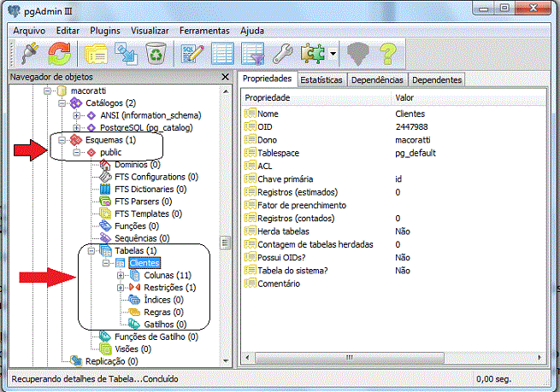Screen dimensions: 560x392
Task: Select the Clientes table
Action: coord(144,263)
